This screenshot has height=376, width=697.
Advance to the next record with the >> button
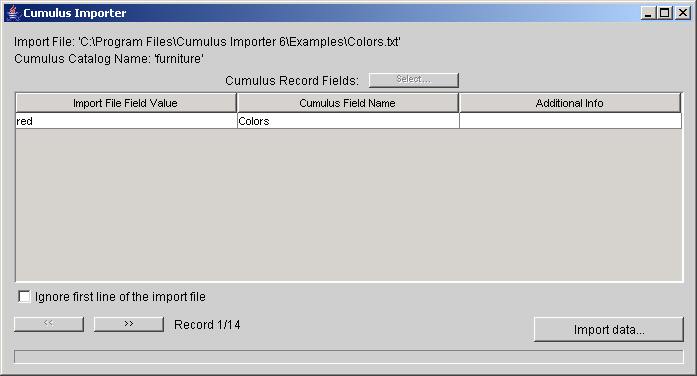coord(129,324)
